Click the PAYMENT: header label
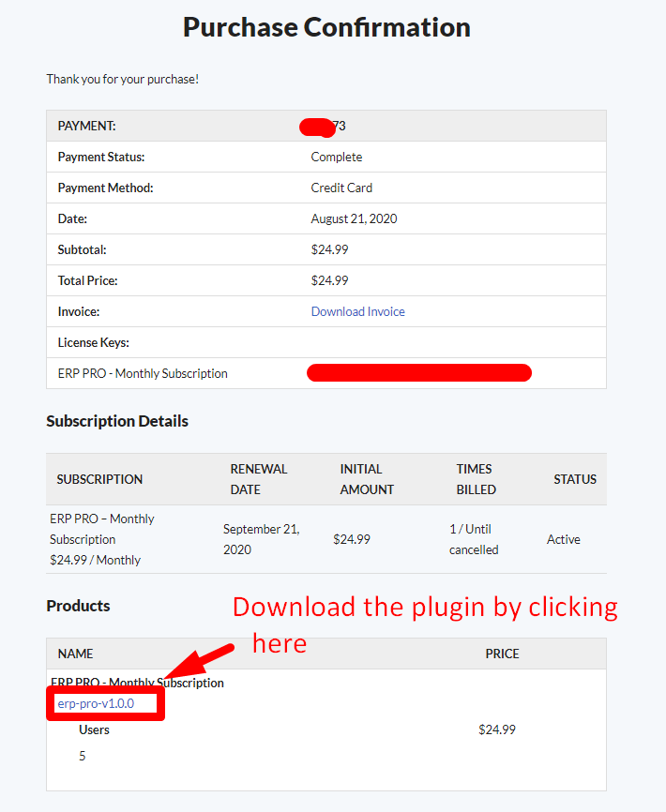Image resolution: width=666 pixels, height=812 pixels. click(86, 126)
